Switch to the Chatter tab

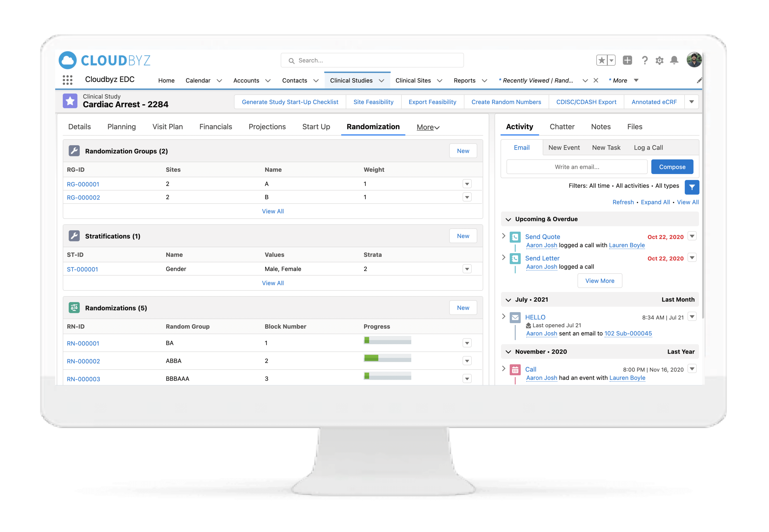tap(562, 127)
